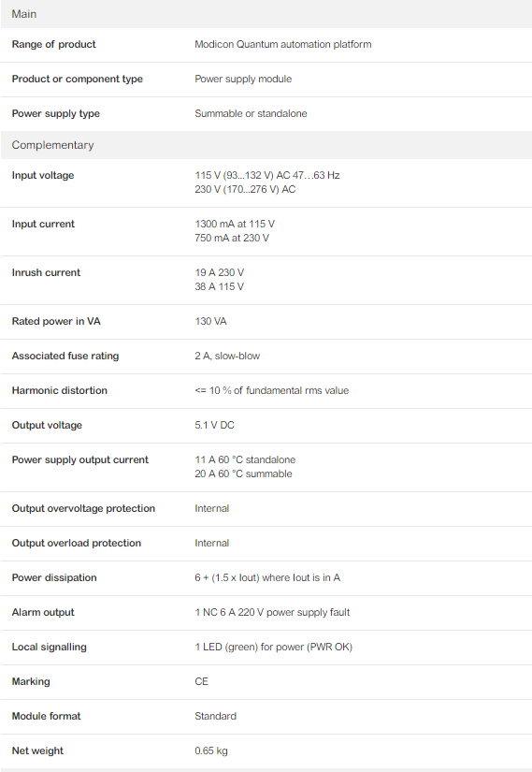
Task: Click the Input voltage row label
Action: pos(43,175)
